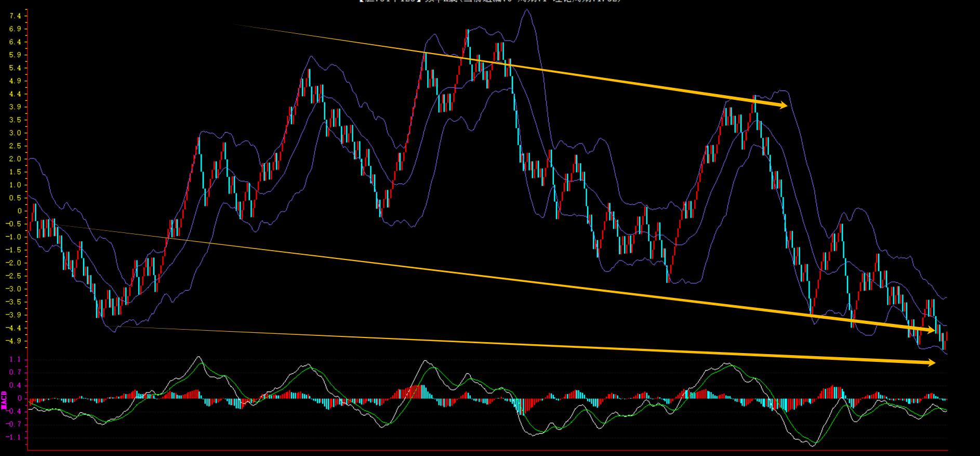Select the -4.9 price axis label
This screenshot has width=980, height=456.
[x=14, y=341]
